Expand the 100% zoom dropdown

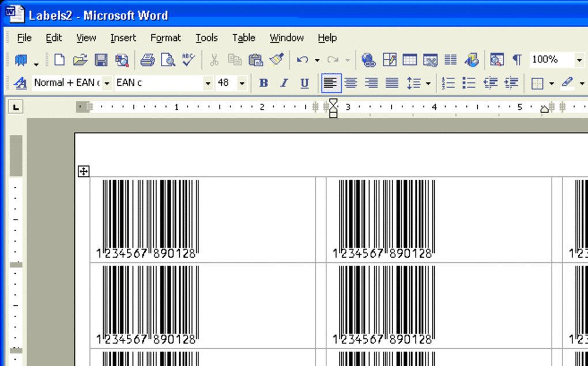(x=579, y=60)
